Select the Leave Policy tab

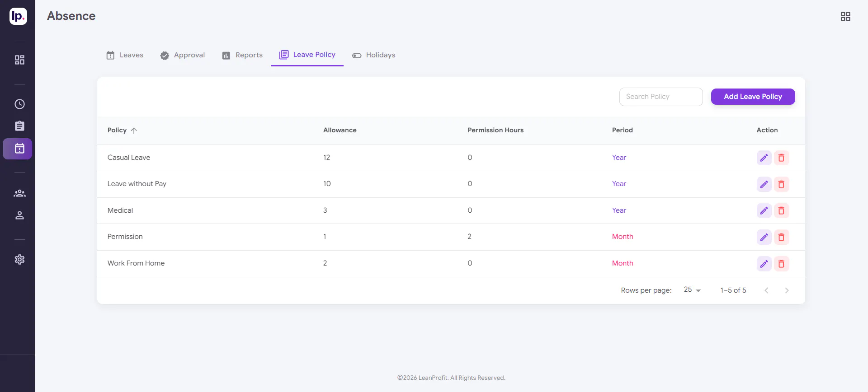pos(307,55)
